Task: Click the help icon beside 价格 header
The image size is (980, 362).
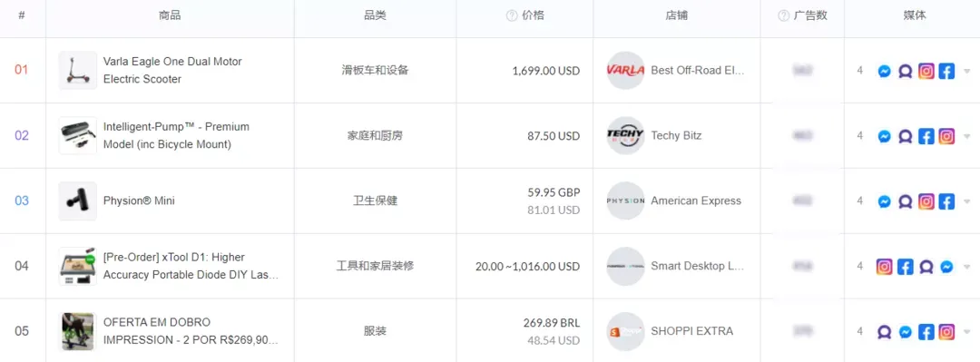Action: [x=511, y=15]
